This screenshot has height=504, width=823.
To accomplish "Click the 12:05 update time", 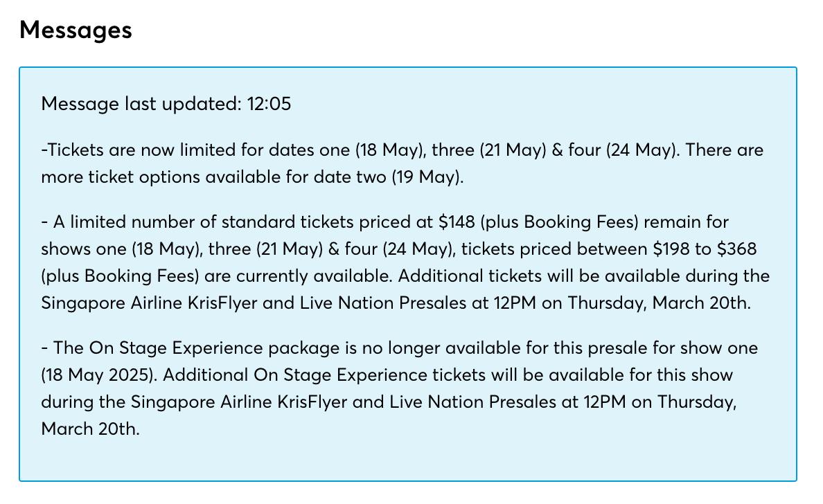I will [269, 104].
